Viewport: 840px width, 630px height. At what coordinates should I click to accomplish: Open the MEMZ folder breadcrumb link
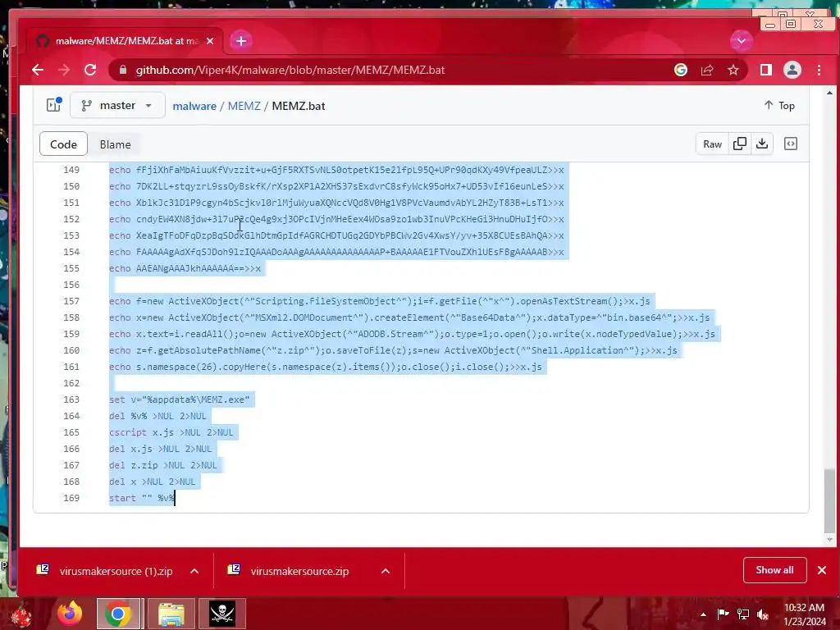[x=244, y=106]
